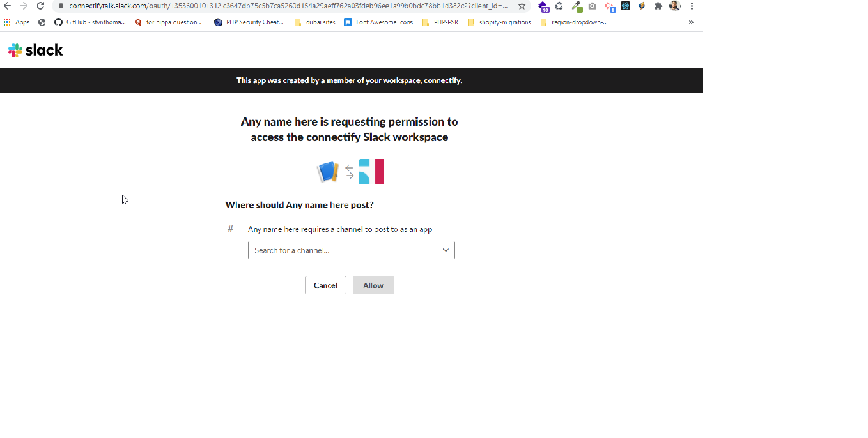Image resolution: width=868 pixels, height=438 pixels.
Task: Open the GitHub stvnthomas bookmark
Action: tap(90, 22)
